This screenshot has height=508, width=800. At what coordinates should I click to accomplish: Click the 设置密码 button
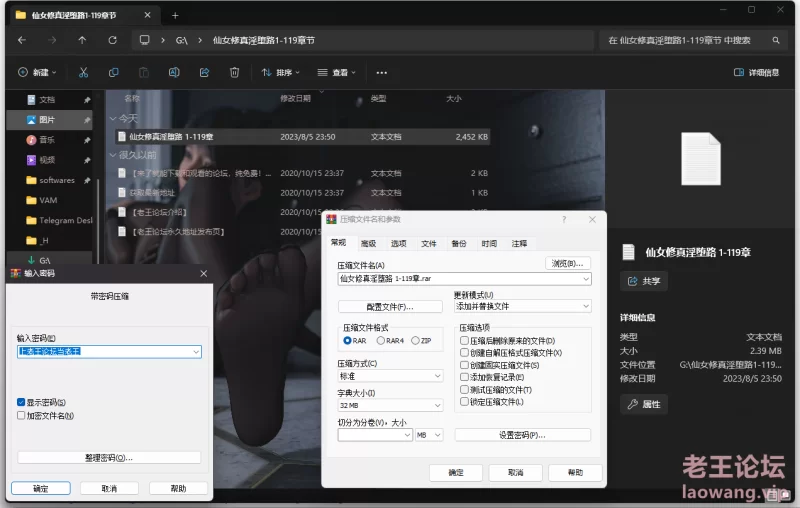(522, 435)
